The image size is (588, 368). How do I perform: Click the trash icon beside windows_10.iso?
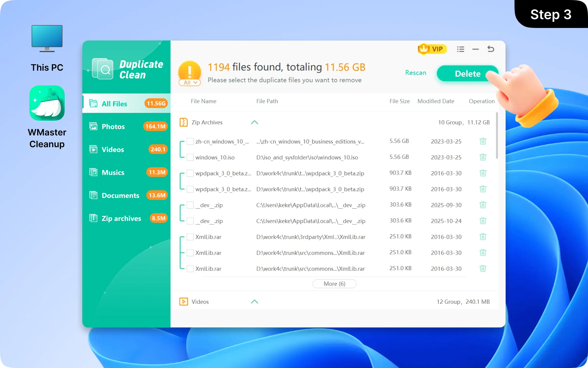click(x=483, y=157)
